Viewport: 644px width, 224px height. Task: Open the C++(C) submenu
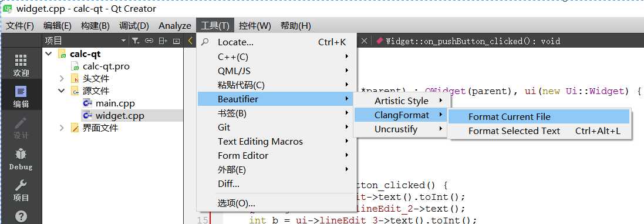[277, 56]
